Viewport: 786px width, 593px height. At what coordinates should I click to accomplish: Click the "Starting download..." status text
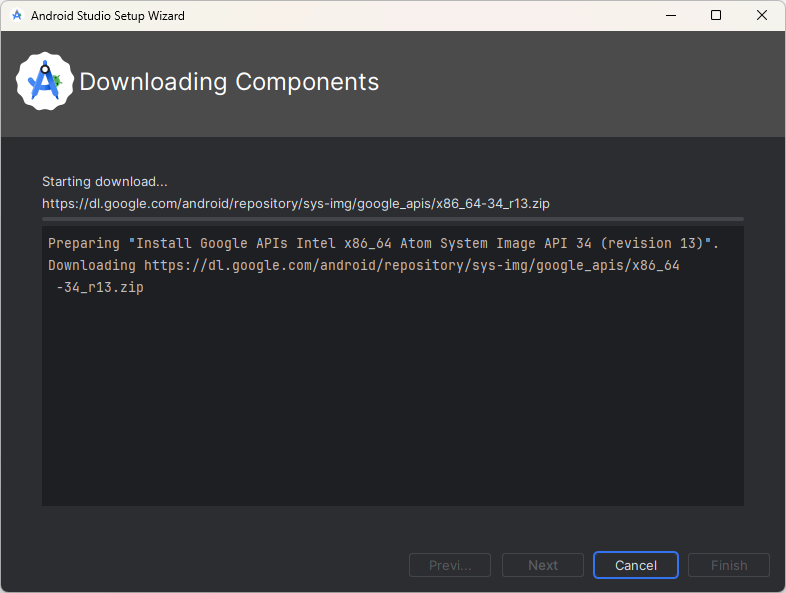click(x=105, y=181)
